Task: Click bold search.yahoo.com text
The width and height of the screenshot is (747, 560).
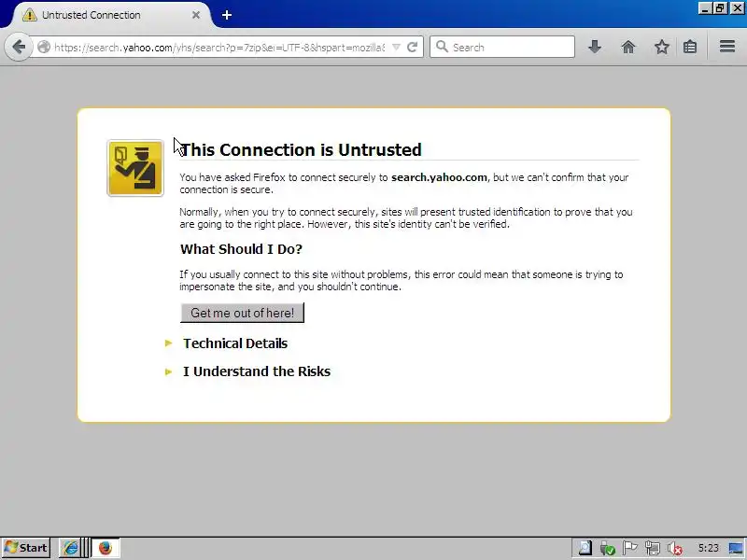Action: pyautogui.click(x=439, y=177)
